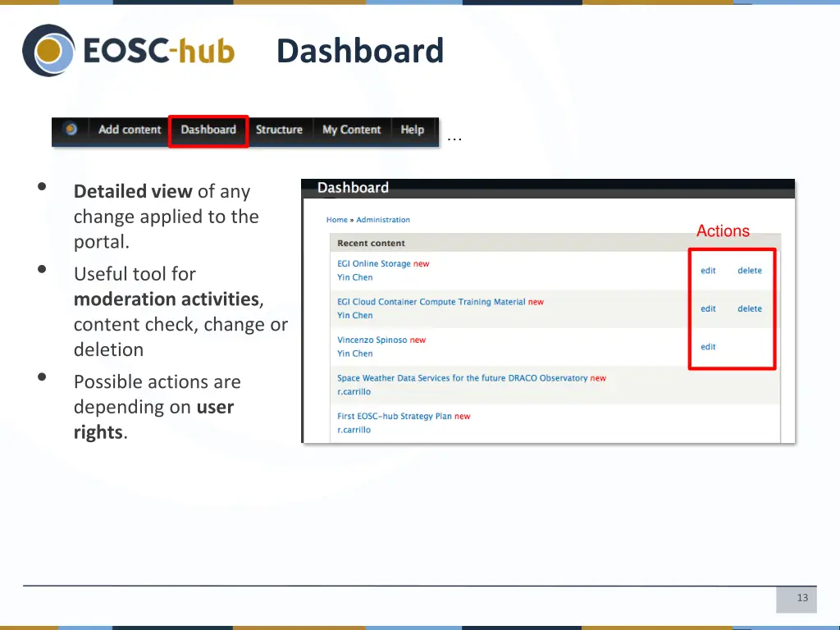The height and width of the screenshot is (630, 840).
Task: Delete the EGI Online Storage entry
Action: pos(750,271)
